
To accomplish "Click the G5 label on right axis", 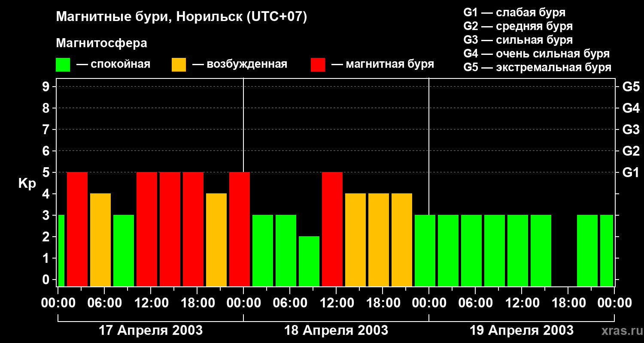I will [631, 87].
